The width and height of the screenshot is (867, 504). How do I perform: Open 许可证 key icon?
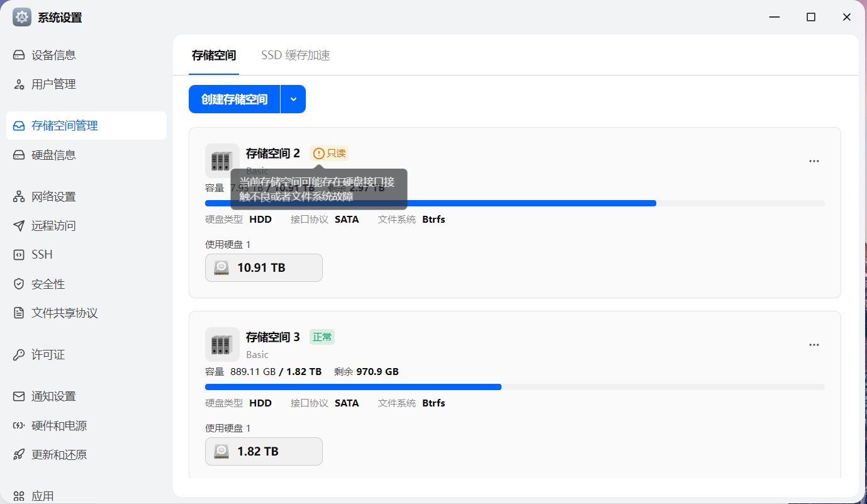[x=19, y=355]
